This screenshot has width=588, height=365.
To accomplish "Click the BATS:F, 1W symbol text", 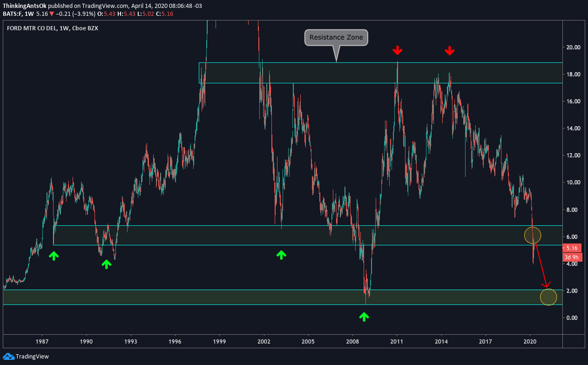I will tap(18, 14).
